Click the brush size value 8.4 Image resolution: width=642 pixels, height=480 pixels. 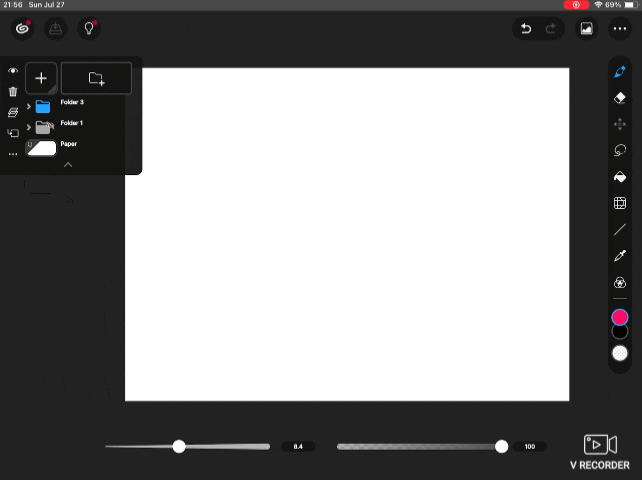[298, 446]
